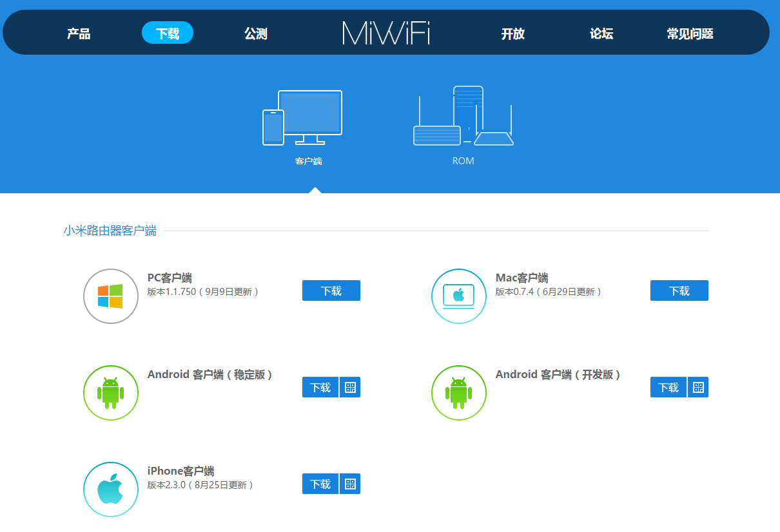Select the 下载 navigation tab
The image size is (780, 532).
click(x=168, y=33)
